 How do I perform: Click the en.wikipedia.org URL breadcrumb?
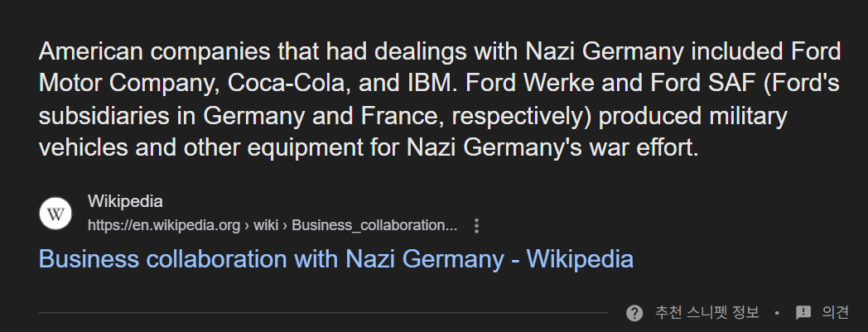164,225
